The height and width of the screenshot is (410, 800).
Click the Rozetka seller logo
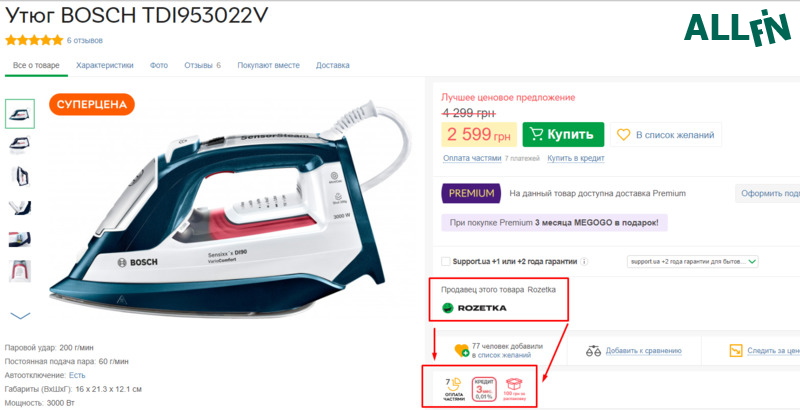[474, 308]
